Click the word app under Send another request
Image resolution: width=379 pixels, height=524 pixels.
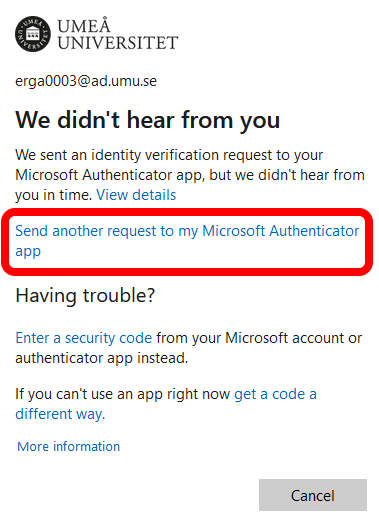(28, 251)
